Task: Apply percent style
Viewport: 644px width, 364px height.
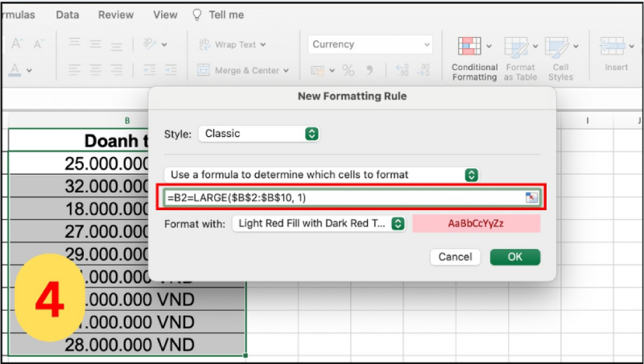Action: click(x=349, y=70)
